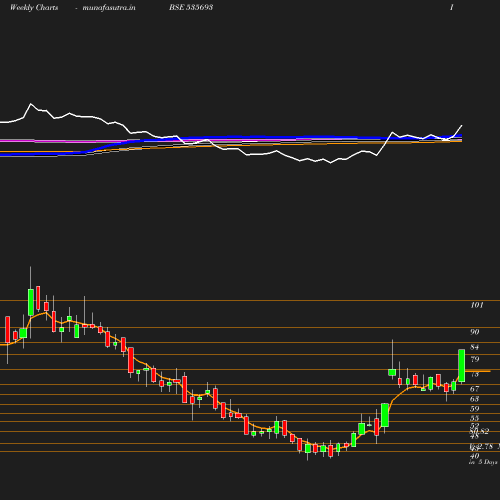This screenshot has width=500, height=500.
Task: Click the munafasutra.in site label
Action: [109, 7]
